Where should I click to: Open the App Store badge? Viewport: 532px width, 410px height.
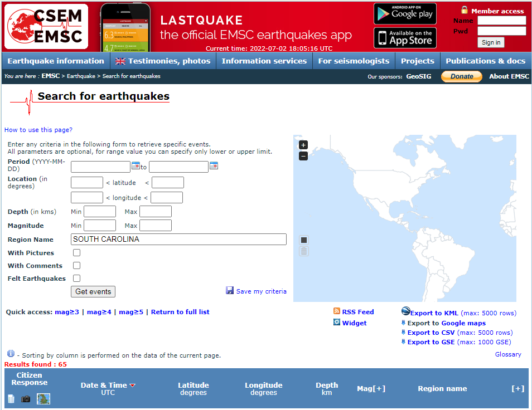coord(405,38)
